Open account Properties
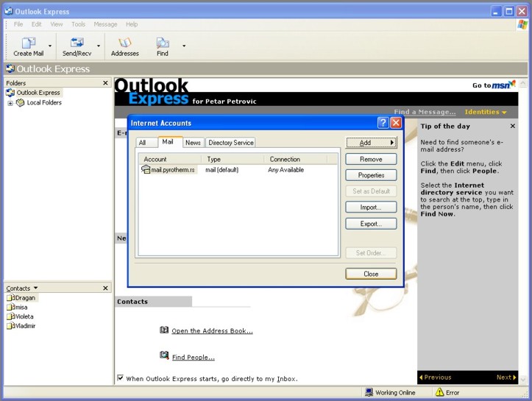This screenshot has height=401, width=532. tap(371, 175)
